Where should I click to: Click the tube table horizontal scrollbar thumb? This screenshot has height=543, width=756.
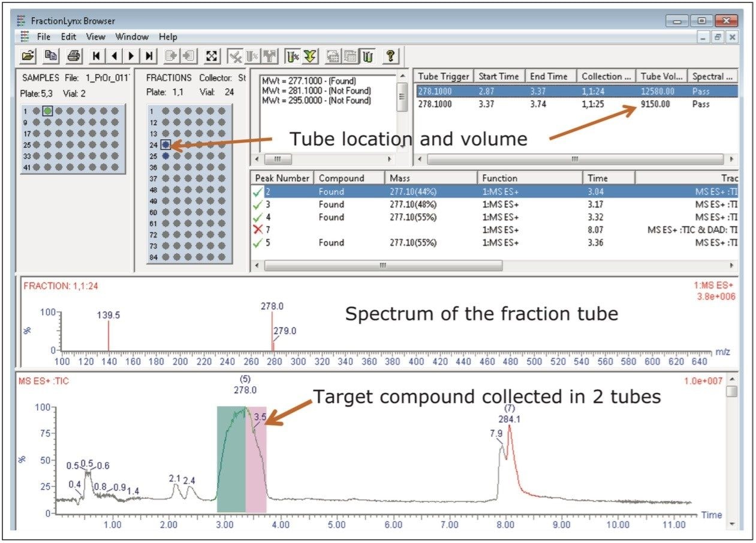(574, 160)
